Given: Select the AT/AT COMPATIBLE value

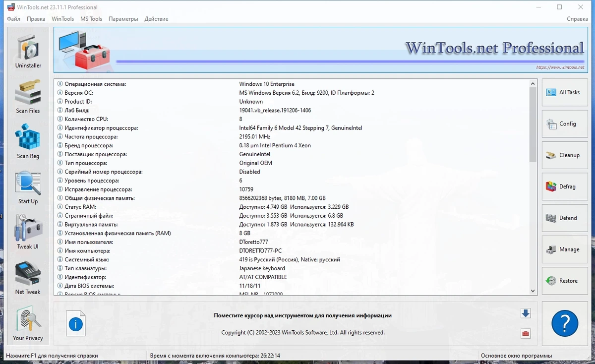Looking at the screenshot, I should (263, 277).
